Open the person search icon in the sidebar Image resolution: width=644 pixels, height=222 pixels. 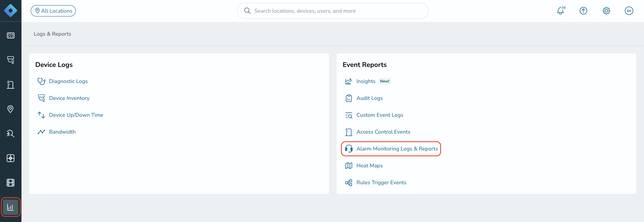(x=11, y=133)
